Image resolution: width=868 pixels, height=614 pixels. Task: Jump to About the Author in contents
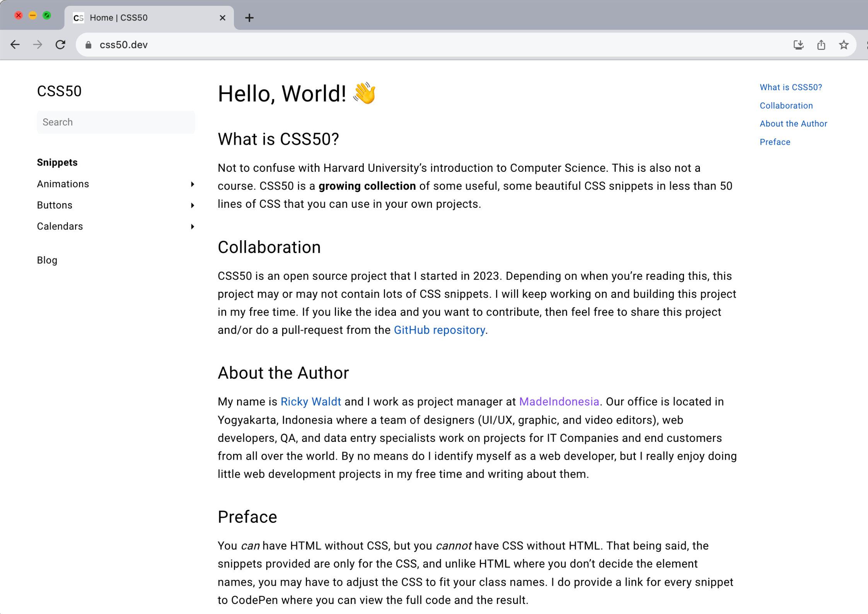[x=793, y=124]
